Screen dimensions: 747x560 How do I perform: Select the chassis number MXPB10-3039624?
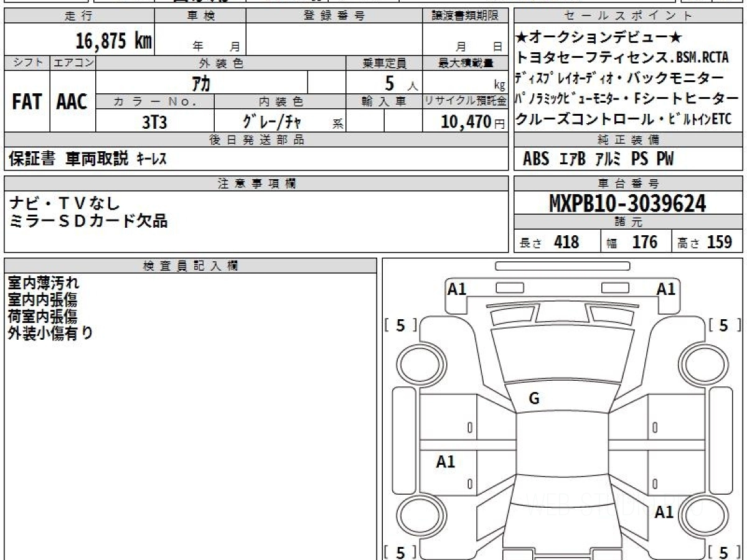[x=627, y=203]
